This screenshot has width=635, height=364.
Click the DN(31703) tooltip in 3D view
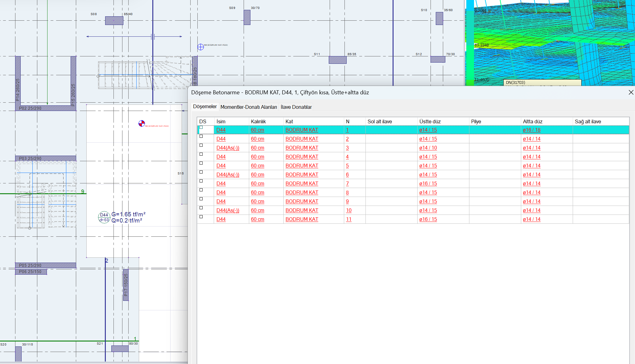(542, 83)
